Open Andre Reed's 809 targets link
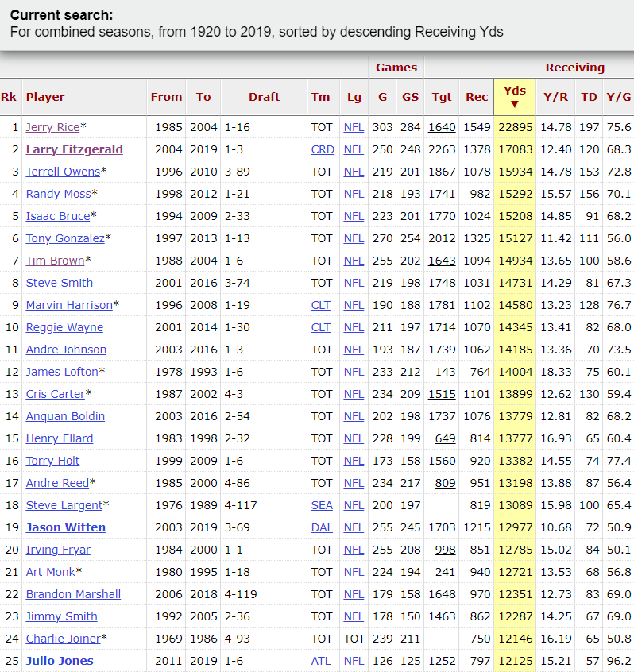 click(x=446, y=484)
